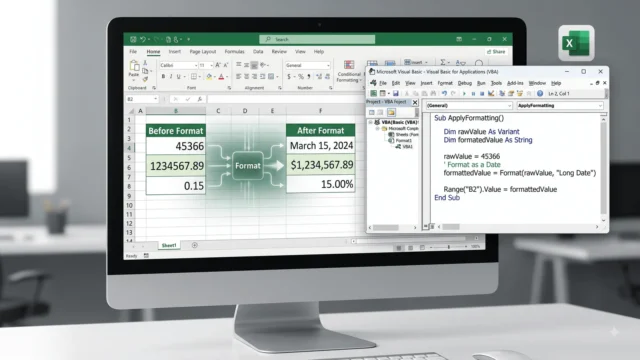Toggle Bold formatting in Font group

click(x=163, y=77)
